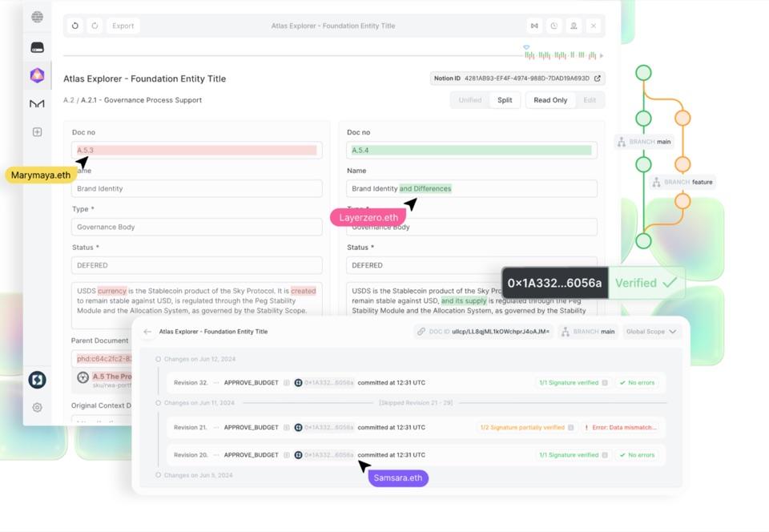Open the drive icon in sidebar
The width and height of the screenshot is (769, 532).
point(38,47)
